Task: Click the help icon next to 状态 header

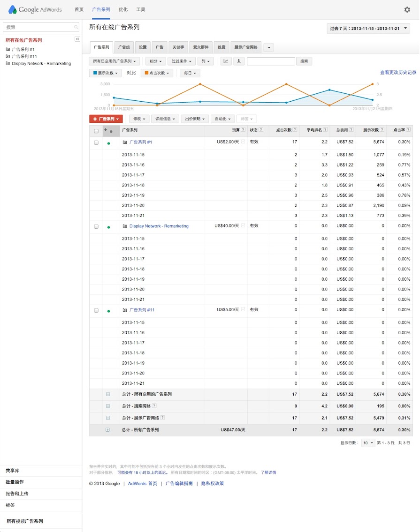Action: pyautogui.click(x=260, y=130)
